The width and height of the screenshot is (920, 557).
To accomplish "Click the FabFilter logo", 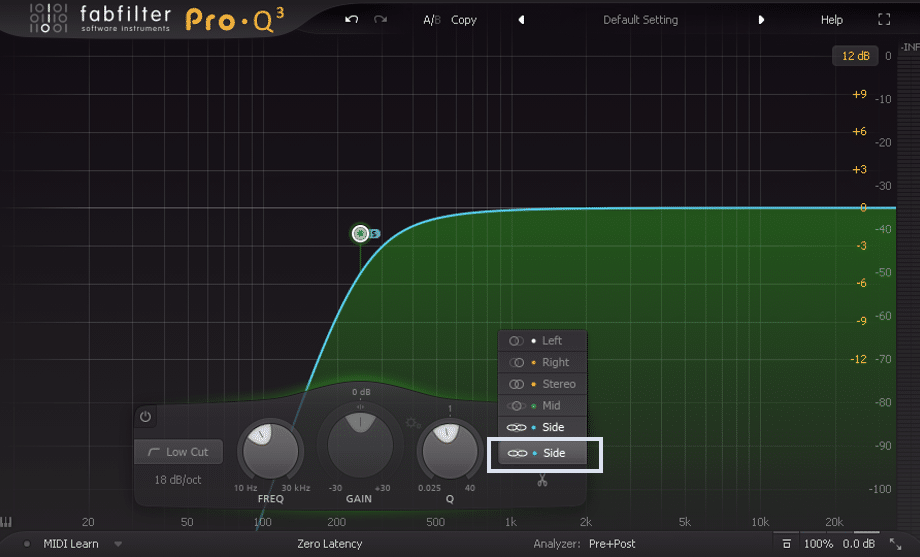I will (x=100, y=19).
